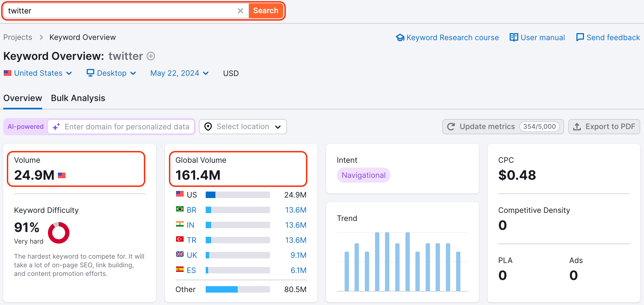
Task: Click the Keyword Difficulty donut chart
Action: click(x=59, y=233)
